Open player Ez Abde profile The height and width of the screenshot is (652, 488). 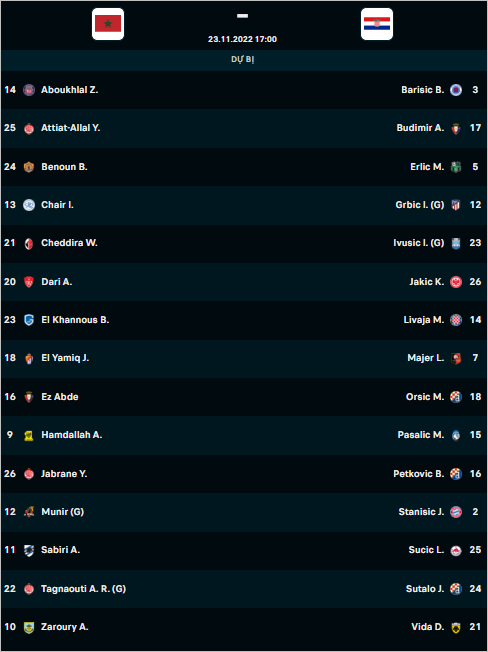click(60, 397)
